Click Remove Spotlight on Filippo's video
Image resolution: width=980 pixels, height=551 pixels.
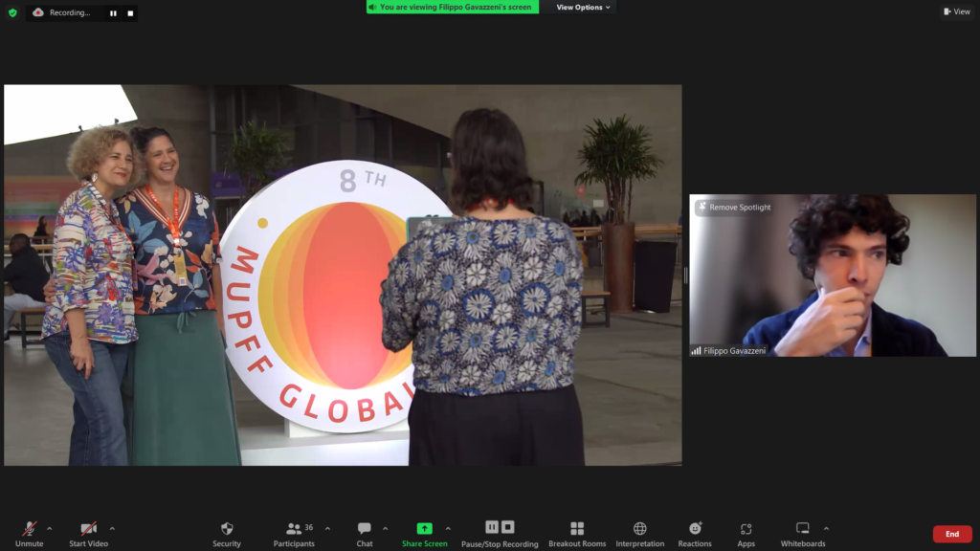734,207
